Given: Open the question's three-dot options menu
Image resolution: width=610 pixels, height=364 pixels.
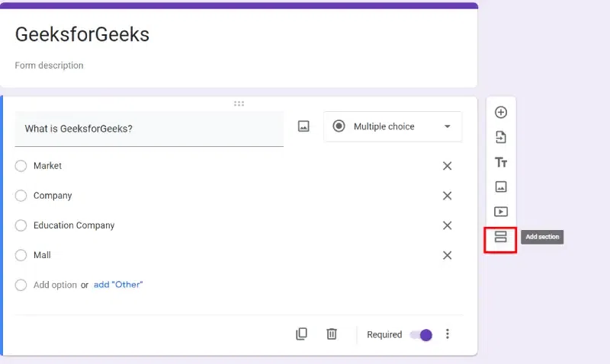Looking at the screenshot, I should 448,334.
